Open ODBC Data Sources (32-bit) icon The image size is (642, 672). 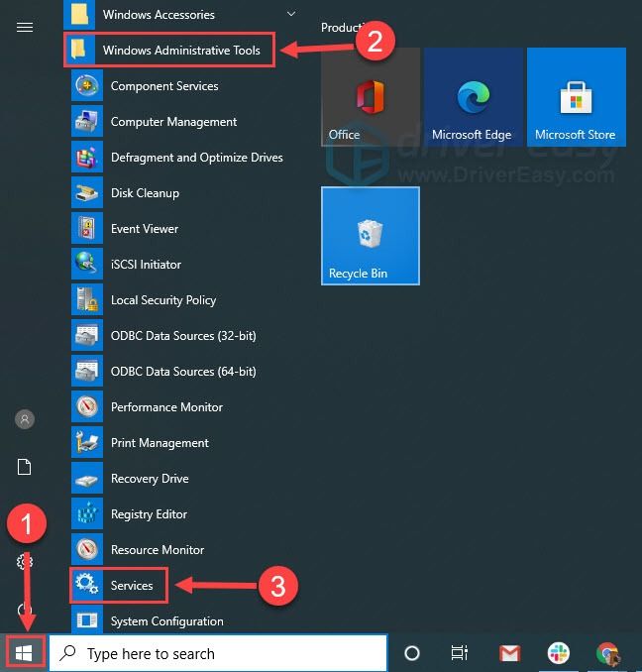[87, 335]
